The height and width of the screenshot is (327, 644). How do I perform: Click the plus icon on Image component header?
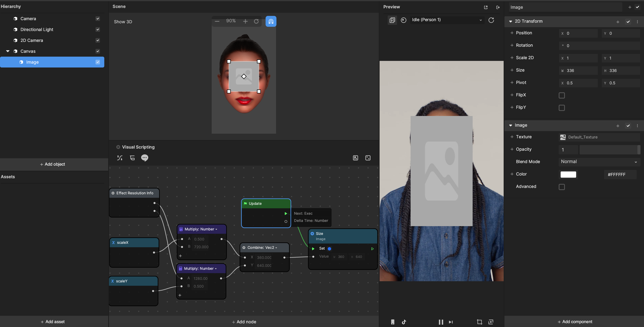(618, 126)
